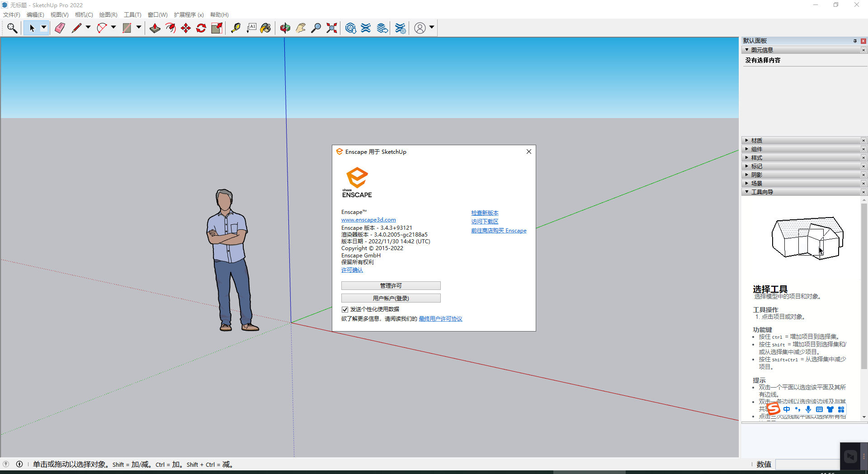Select the Tape Measure tool
This screenshot has width=868, height=474.
pos(236,28)
